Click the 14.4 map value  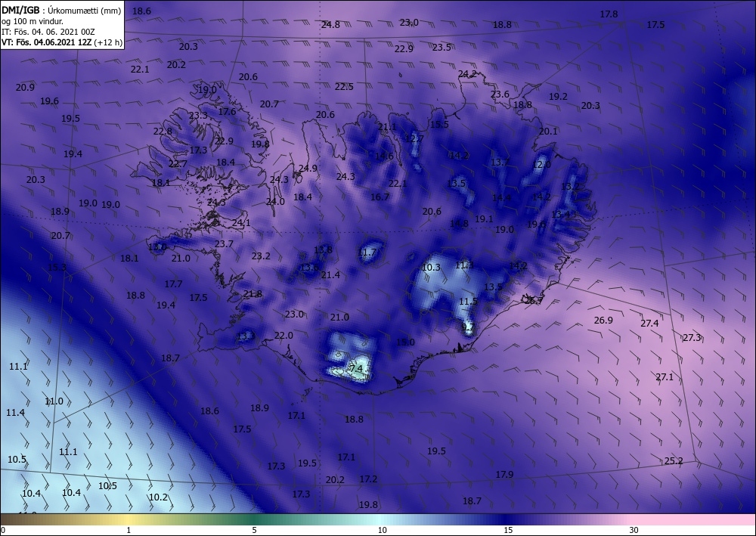(x=502, y=197)
